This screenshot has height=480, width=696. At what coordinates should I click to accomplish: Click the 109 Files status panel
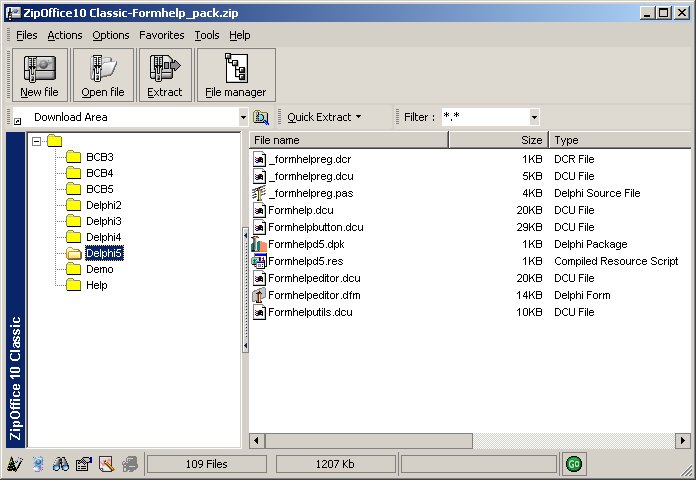tap(207, 464)
